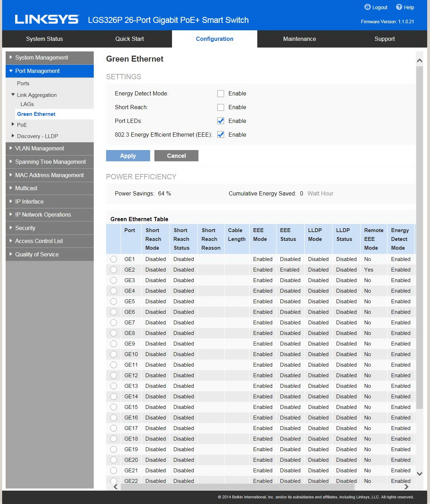Enable the Short Reach checkbox
The width and height of the screenshot is (430, 504).
pos(221,107)
